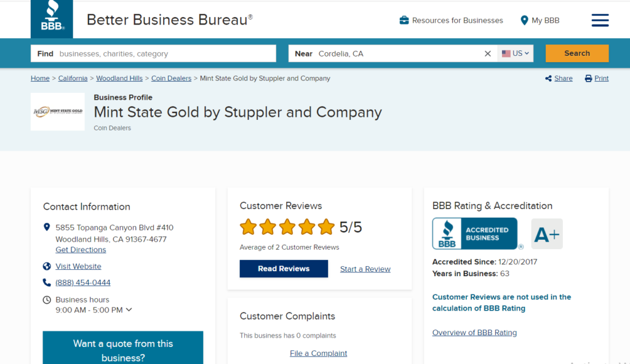This screenshot has width=630, height=364.
Task: Click the Share link
Action: coord(564,78)
